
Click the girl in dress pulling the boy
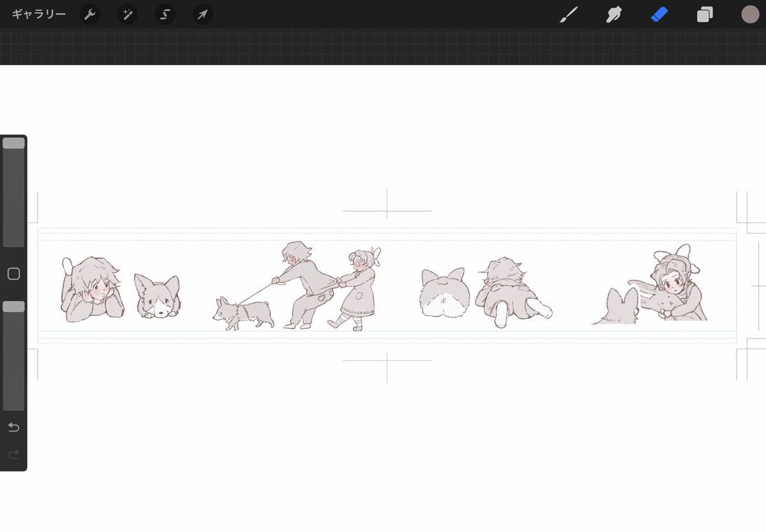(356, 289)
